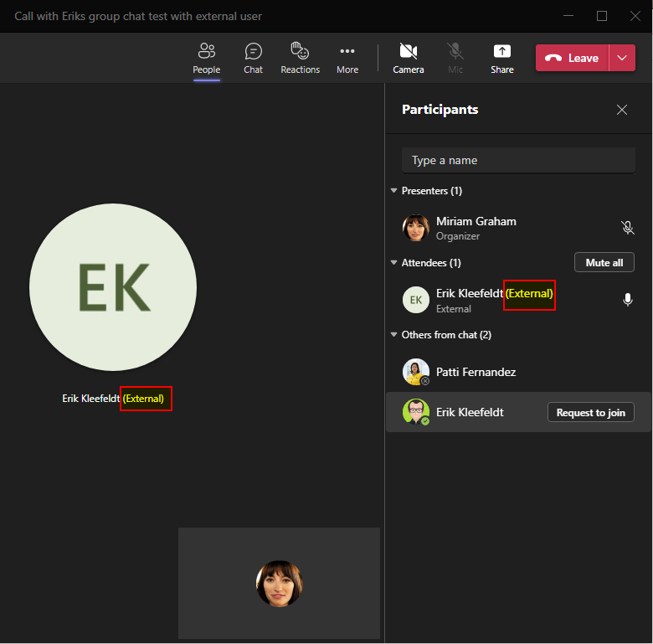Click the self-view video thumbnail
Image resolution: width=653 pixels, height=644 pixels.
(279, 583)
